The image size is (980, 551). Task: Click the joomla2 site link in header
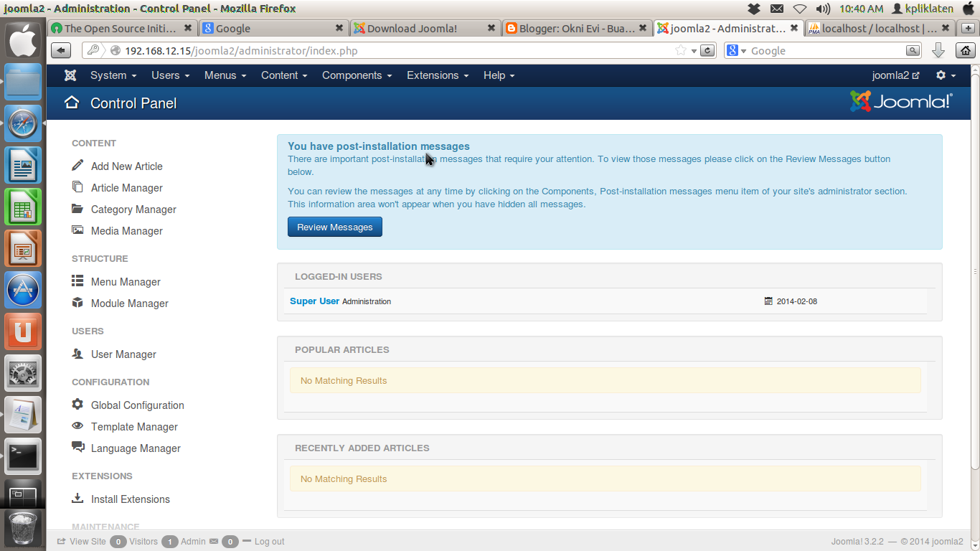(x=895, y=75)
